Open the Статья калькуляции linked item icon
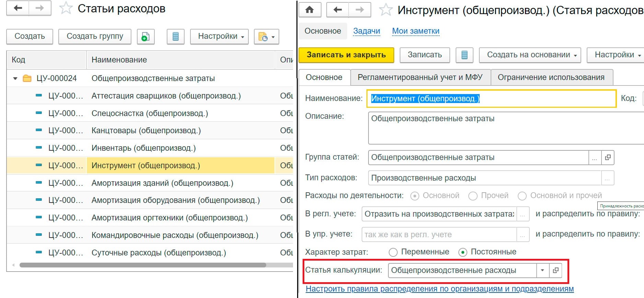644x298 pixels. click(x=555, y=270)
